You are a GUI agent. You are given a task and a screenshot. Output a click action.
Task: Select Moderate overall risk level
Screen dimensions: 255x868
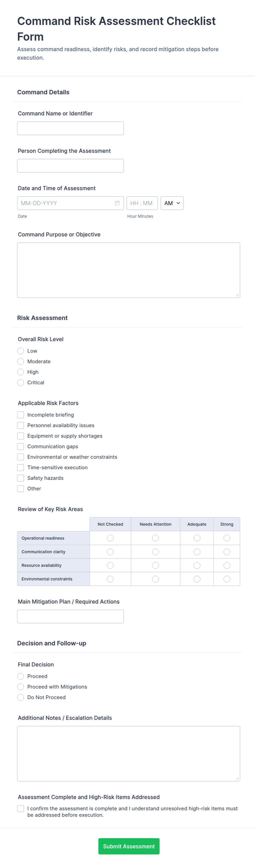click(21, 362)
